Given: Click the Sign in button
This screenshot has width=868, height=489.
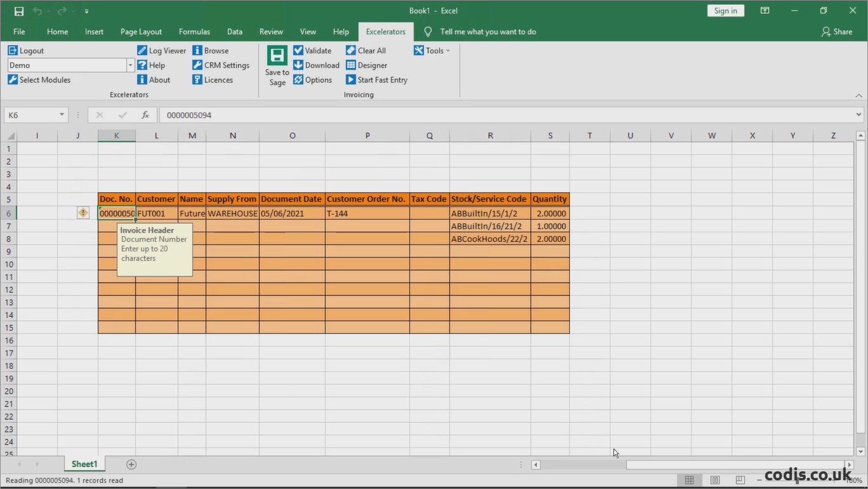Looking at the screenshot, I should pos(725,10).
